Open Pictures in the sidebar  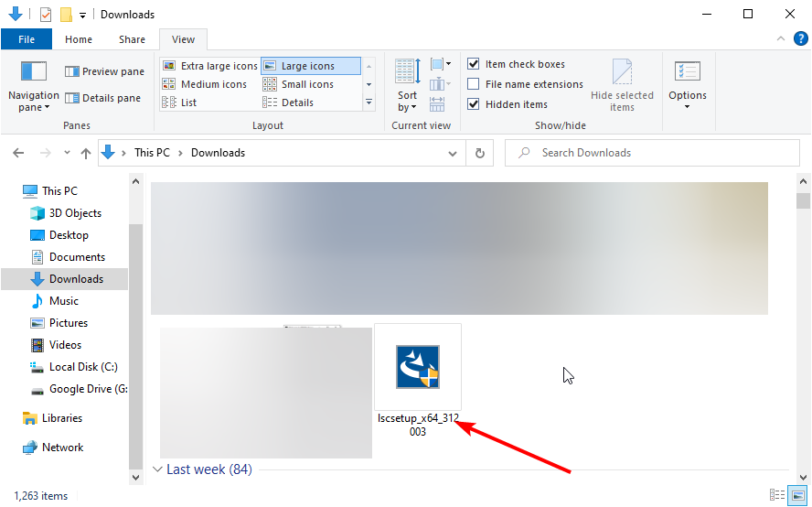[59, 322]
